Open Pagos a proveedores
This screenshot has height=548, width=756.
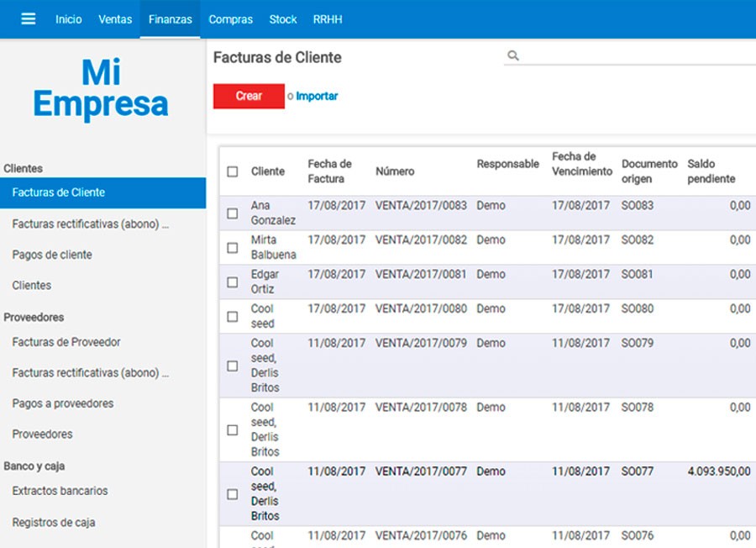pyautogui.click(x=63, y=403)
